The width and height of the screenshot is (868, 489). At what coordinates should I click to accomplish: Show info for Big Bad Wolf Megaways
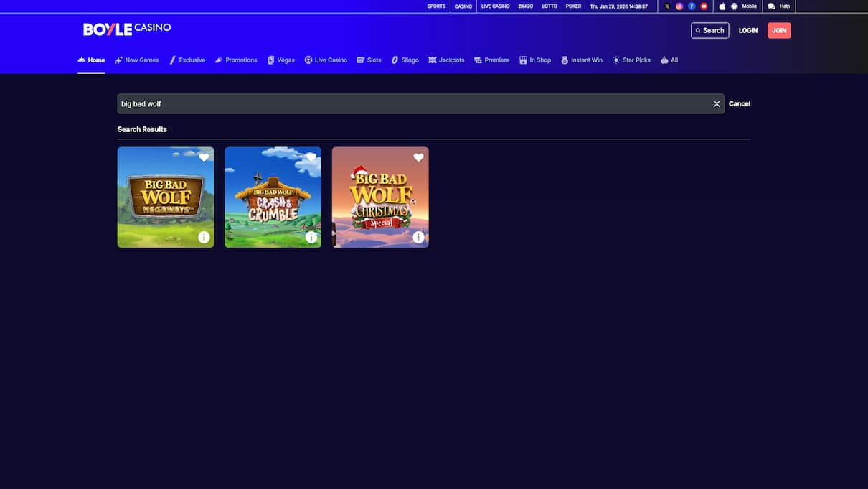[202, 236]
